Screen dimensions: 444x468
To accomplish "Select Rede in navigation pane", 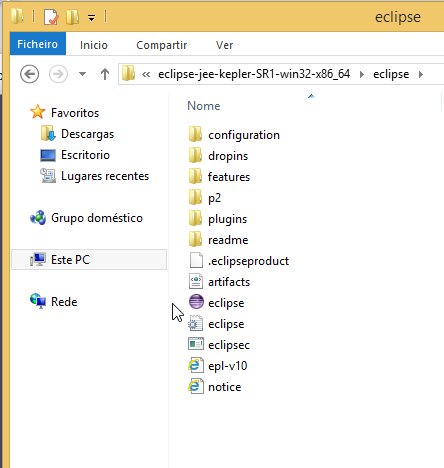I will coord(64,302).
